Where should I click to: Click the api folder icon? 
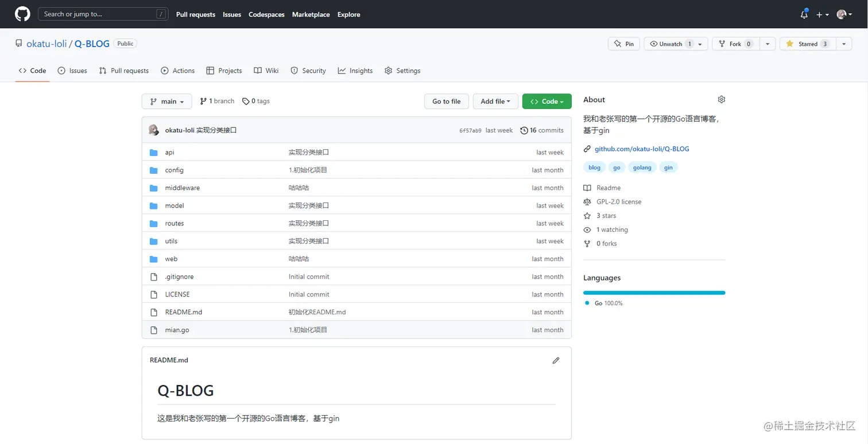(x=153, y=153)
